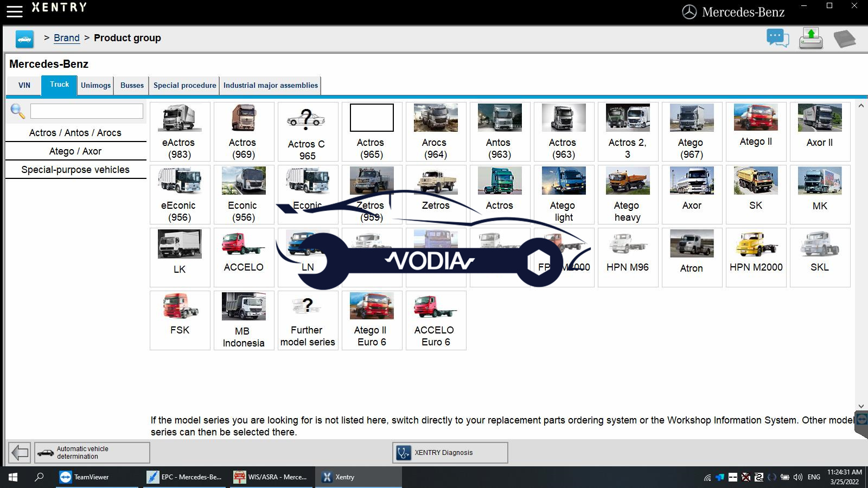Switch to the Unimogs tab
Image resolution: width=868 pixels, height=488 pixels.
[x=95, y=85]
